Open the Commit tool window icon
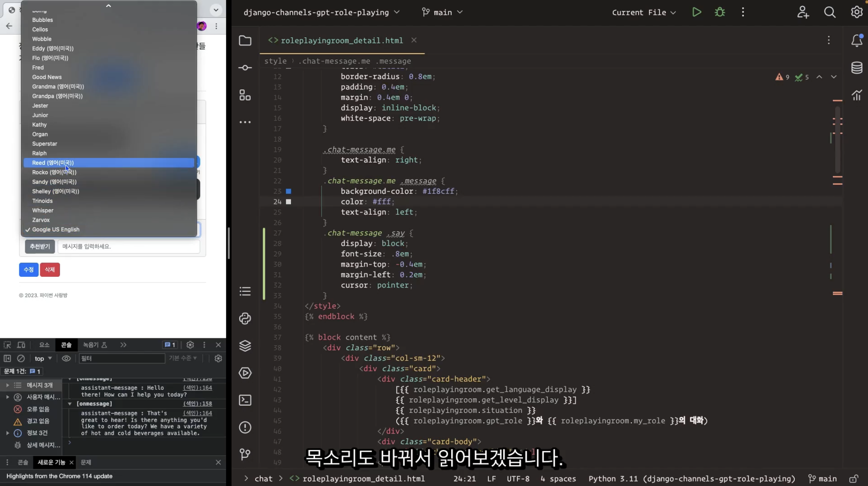Viewport: 868px width, 486px height. (245, 68)
